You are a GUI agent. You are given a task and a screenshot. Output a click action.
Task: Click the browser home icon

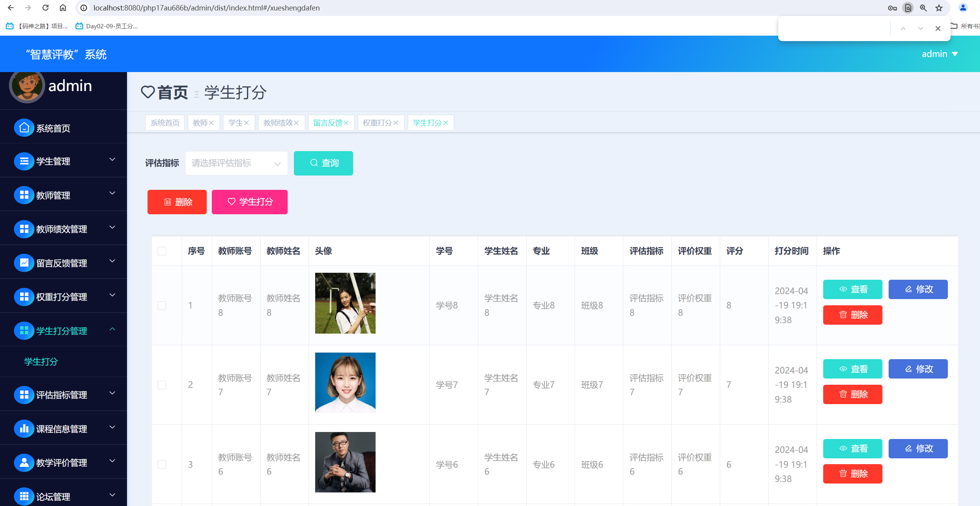coord(63,8)
